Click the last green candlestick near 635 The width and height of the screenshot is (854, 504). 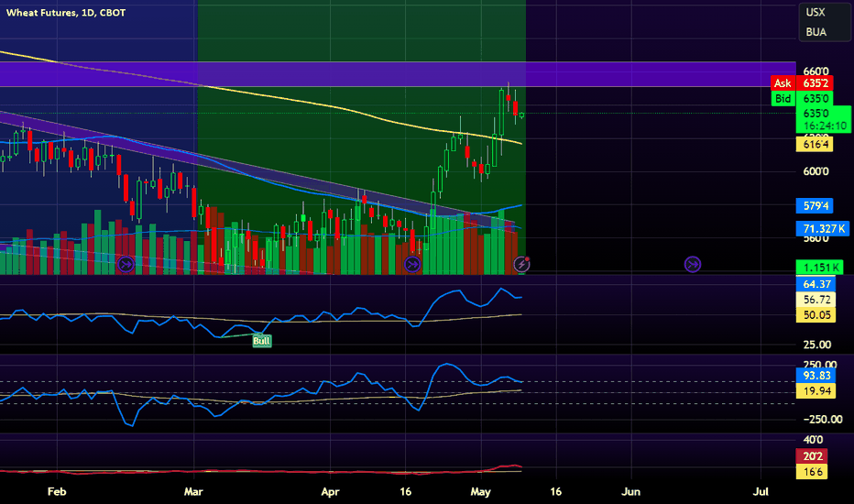coord(521,115)
